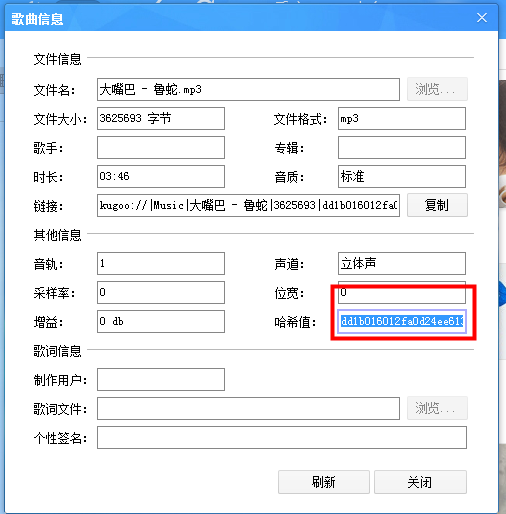Refresh song info with 刷新 button

coord(324,482)
